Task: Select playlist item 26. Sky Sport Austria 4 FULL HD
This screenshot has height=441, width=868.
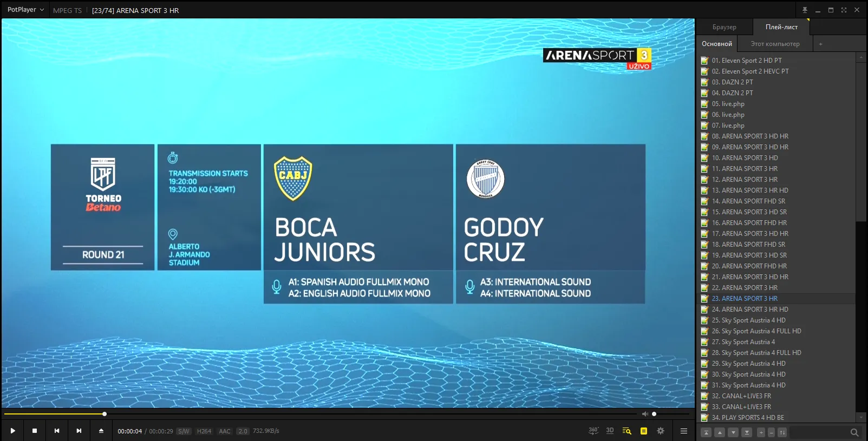Action: [x=777, y=331]
